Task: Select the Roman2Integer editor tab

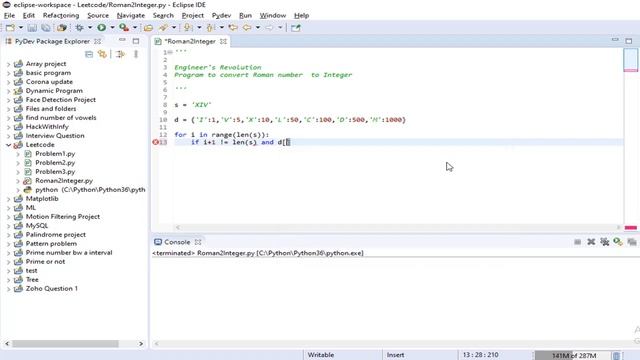Action: pyautogui.click(x=190, y=41)
